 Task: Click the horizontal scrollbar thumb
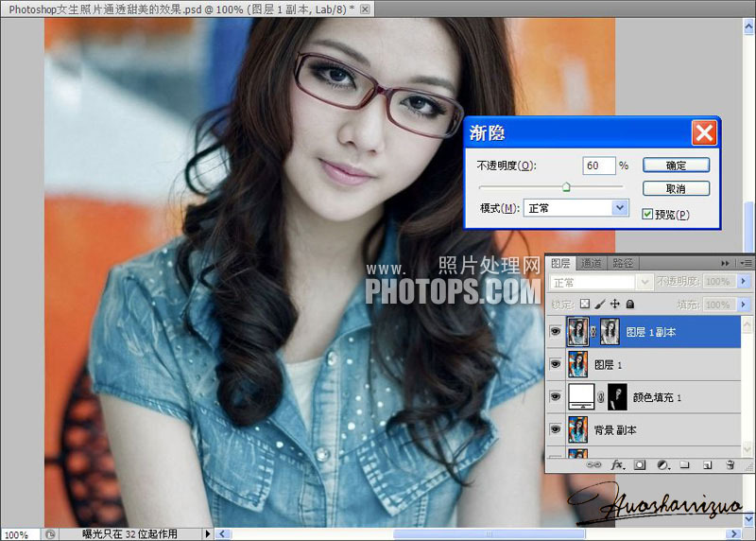(489, 533)
